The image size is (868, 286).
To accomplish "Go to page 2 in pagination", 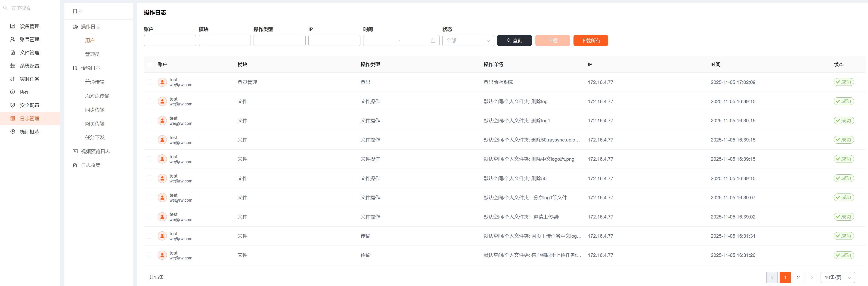I will coord(798,277).
